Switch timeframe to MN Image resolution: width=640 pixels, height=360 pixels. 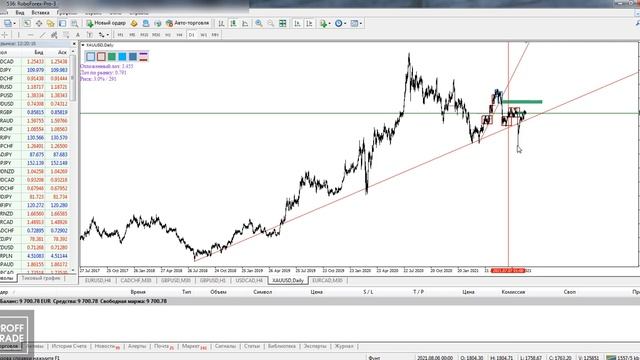tap(215, 35)
